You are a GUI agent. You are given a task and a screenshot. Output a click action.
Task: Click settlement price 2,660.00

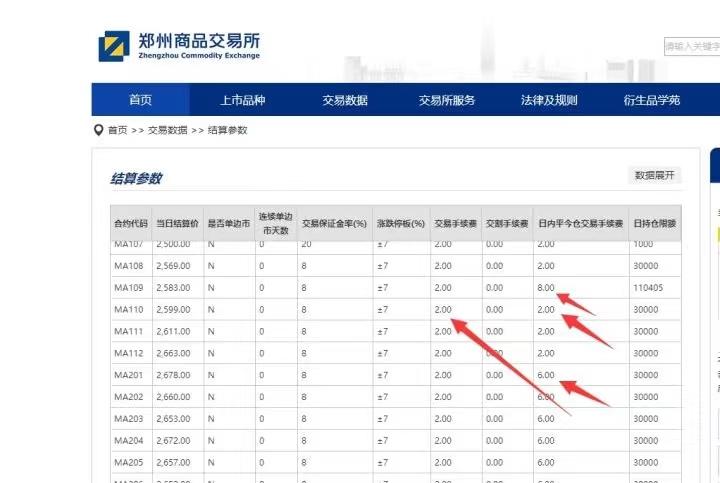click(173, 397)
